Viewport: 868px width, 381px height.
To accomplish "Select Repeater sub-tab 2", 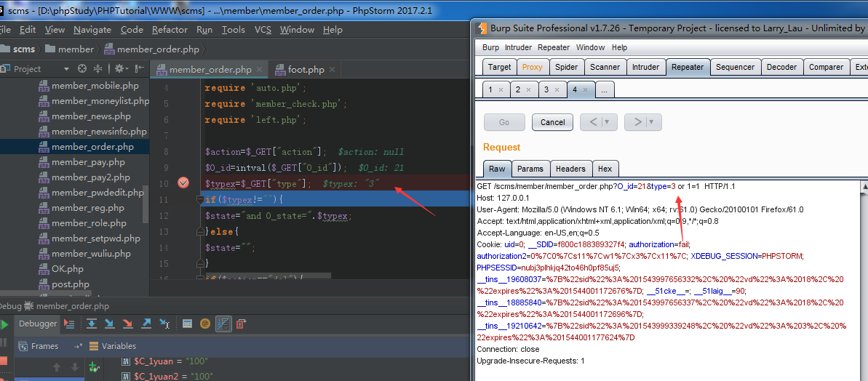I will (518, 89).
